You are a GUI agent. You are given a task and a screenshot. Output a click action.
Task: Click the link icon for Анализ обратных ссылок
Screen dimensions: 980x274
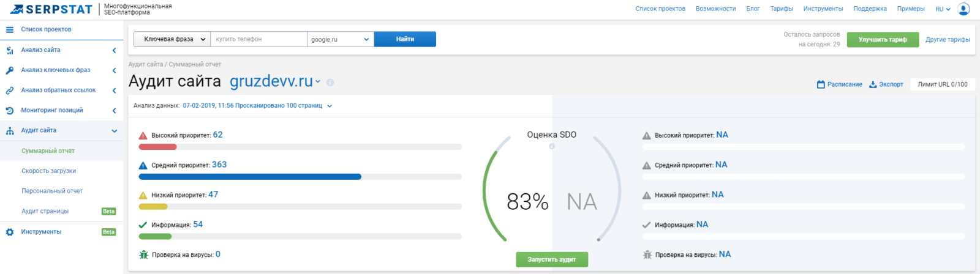click(x=10, y=91)
